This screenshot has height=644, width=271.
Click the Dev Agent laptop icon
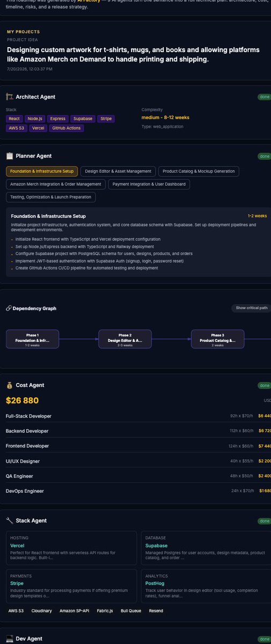coord(9,639)
